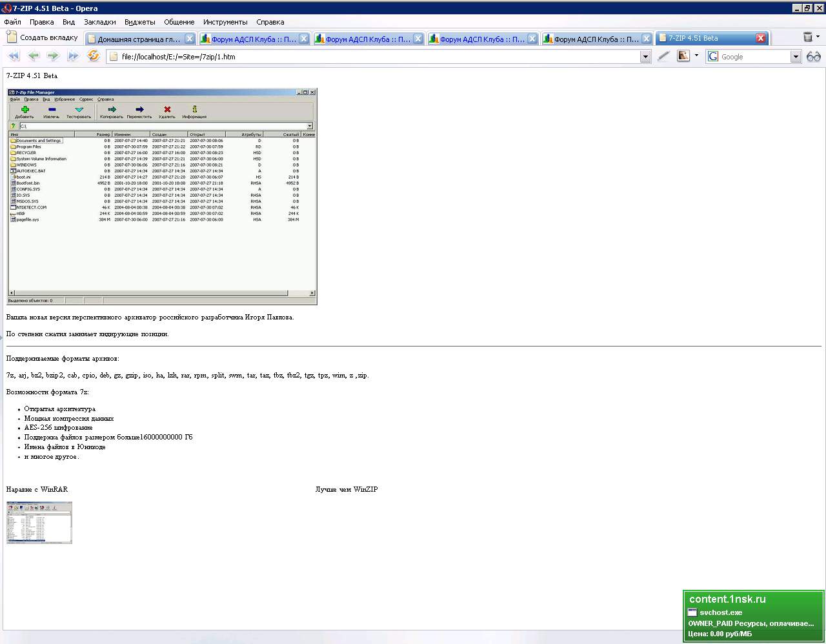Open the Файл menu
826x644 pixels.
coord(12,22)
